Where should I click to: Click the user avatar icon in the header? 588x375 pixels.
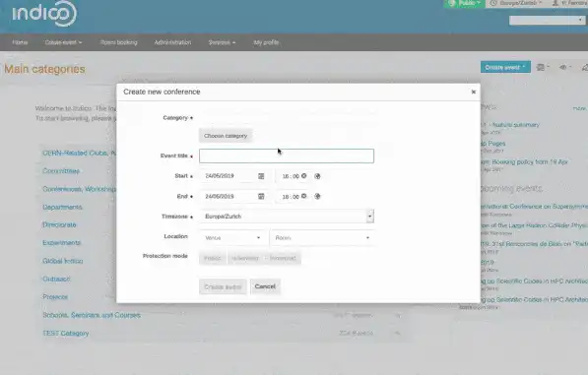pyautogui.click(x=555, y=3)
